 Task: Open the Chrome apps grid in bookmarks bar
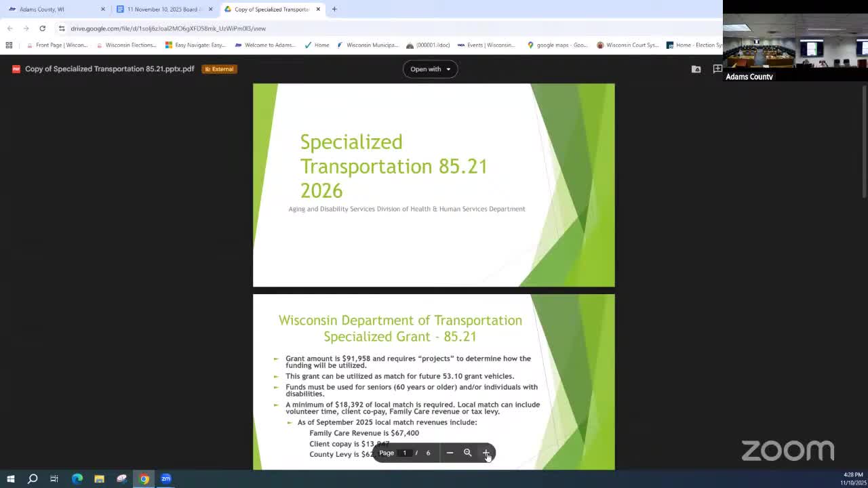click(x=9, y=45)
